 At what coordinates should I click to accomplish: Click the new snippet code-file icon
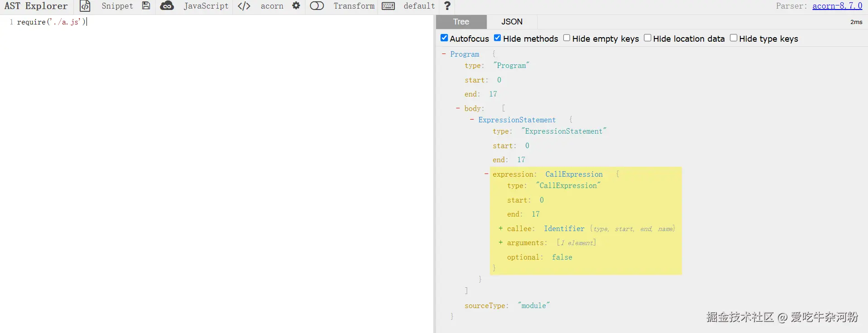click(x=85, y=6)
